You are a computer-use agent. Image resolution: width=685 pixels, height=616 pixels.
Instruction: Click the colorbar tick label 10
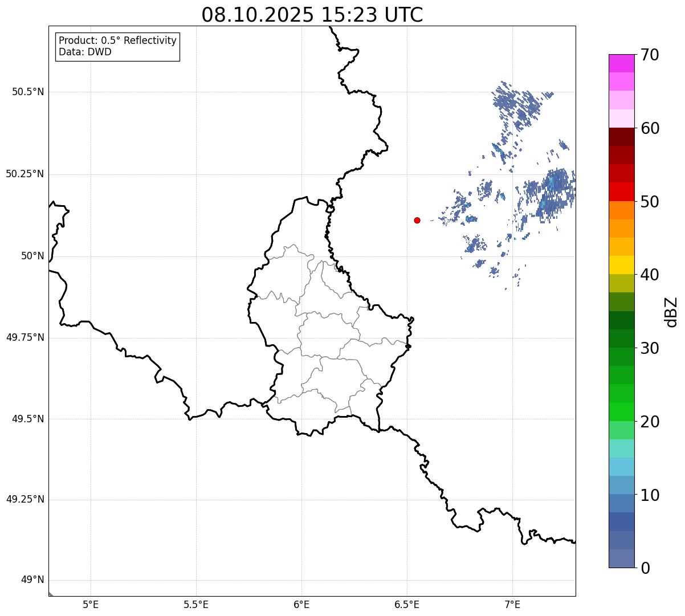(x=650, y=495)
